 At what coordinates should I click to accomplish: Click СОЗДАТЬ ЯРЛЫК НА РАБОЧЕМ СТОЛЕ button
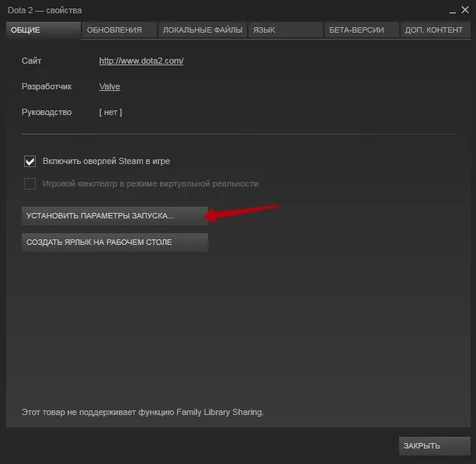click(115, 242)
